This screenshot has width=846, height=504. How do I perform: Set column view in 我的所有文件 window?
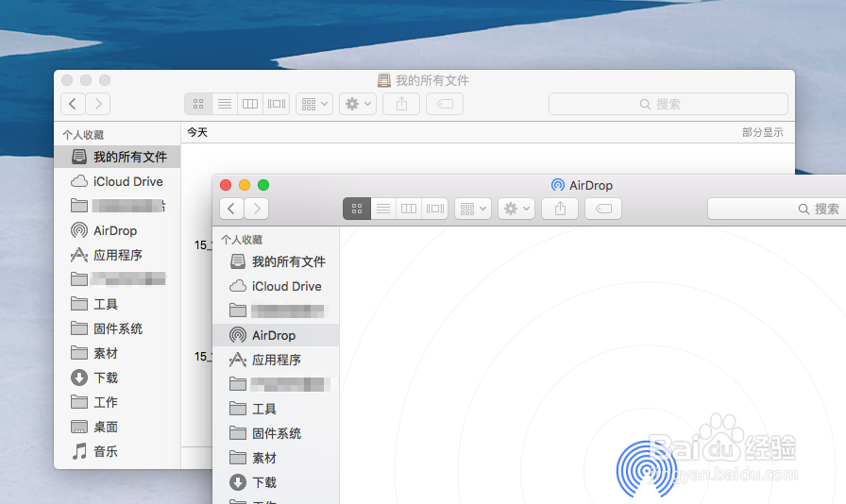tap(250, 104)
